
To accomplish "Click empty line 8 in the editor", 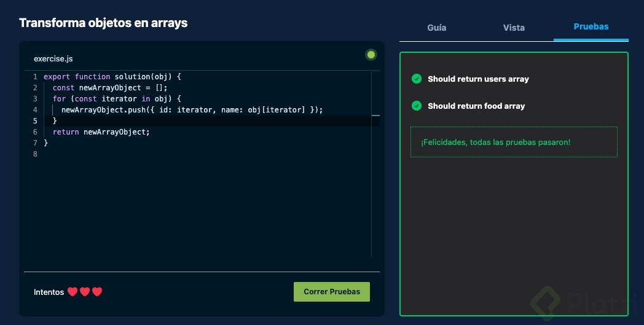I will [184, 154].
